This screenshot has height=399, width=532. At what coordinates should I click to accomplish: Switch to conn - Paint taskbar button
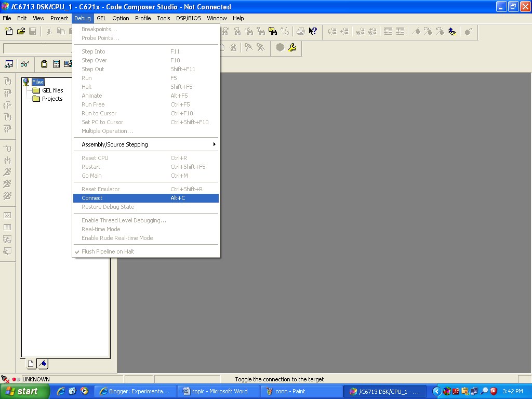tap(303, 391)
